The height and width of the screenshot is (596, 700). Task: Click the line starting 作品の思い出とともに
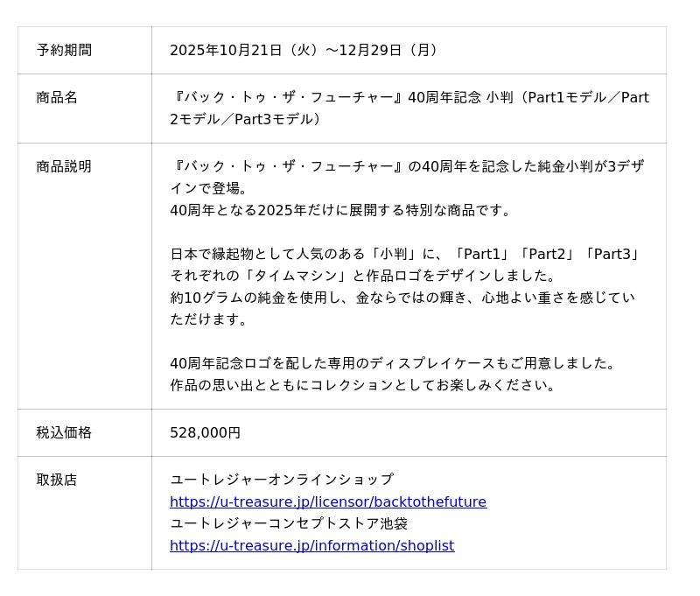pyautogui.click(x=363, y=385)
